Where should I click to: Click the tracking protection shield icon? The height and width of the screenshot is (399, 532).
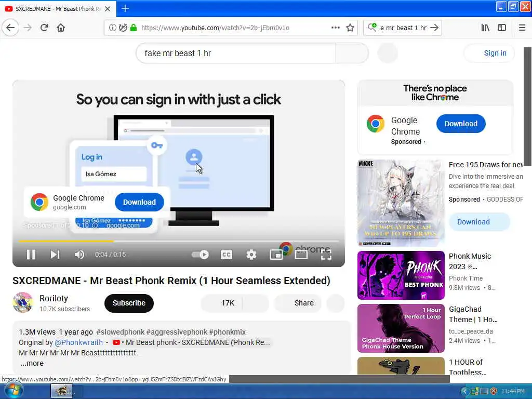pyautogui.click(x=123, y=28)
